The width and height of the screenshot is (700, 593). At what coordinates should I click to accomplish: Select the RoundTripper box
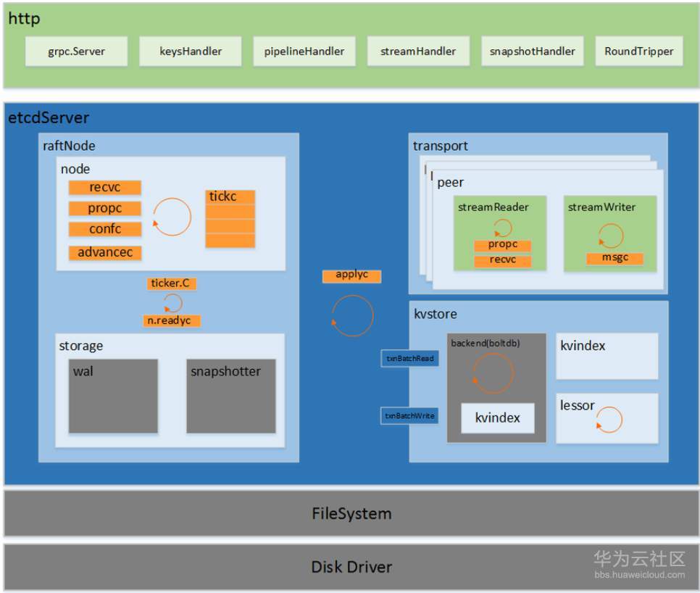[638, 51]
